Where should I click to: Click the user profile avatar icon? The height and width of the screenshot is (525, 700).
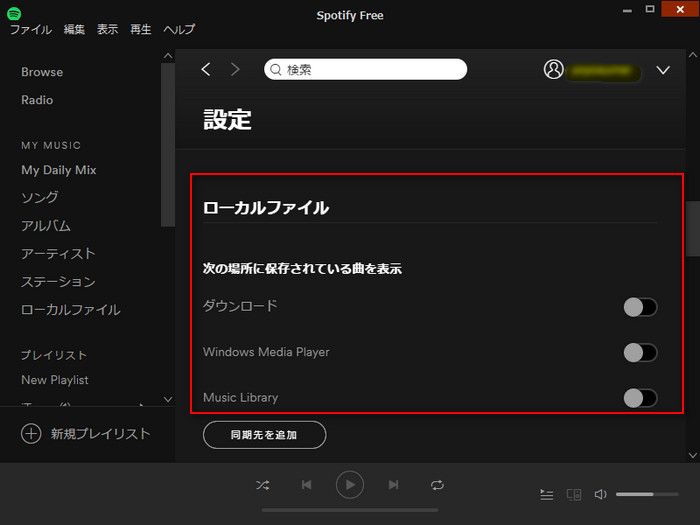pos(553,69)
